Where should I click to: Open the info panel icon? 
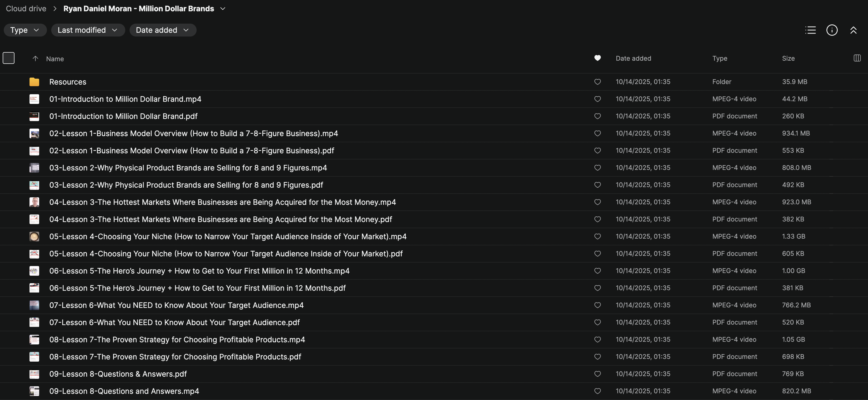[832, 30]
